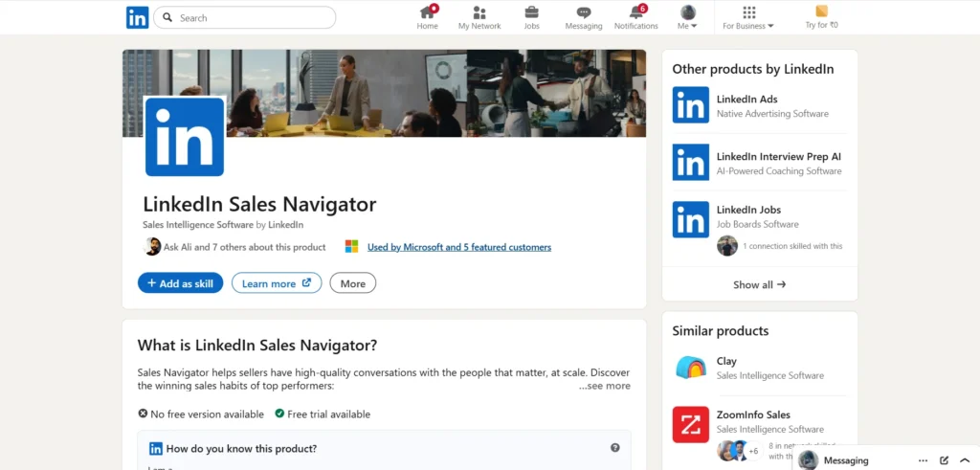Expand description with ...see more
Image resolution: width=980 pixels, height=470 pixels.
tap(605, 386)
